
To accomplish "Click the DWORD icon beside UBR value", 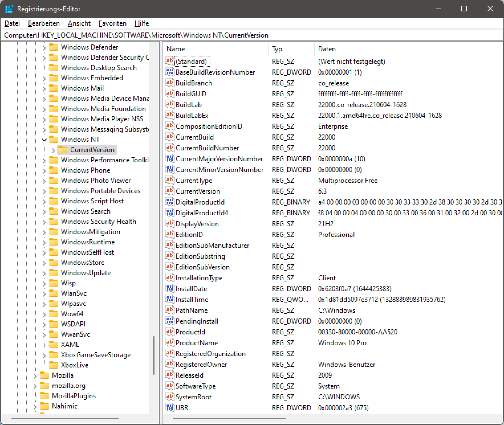I will pyautogui.click(x=170, y=407).
